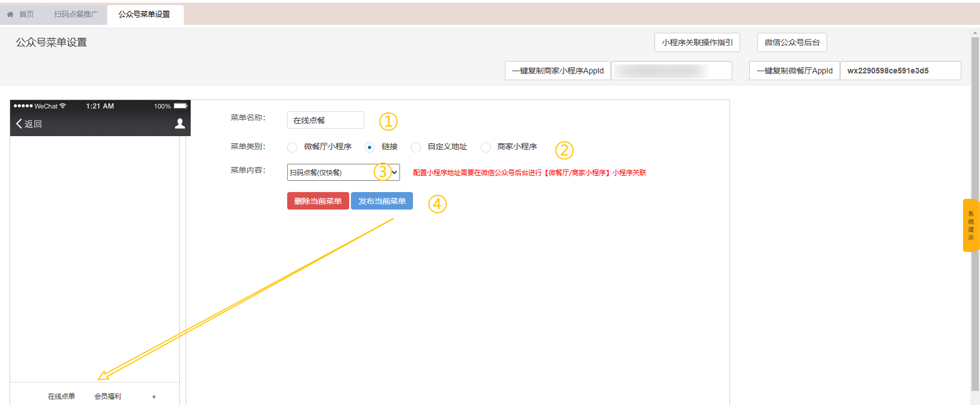Click the page vertical scrollbar

pyautogui.click(x=975, y=215)
